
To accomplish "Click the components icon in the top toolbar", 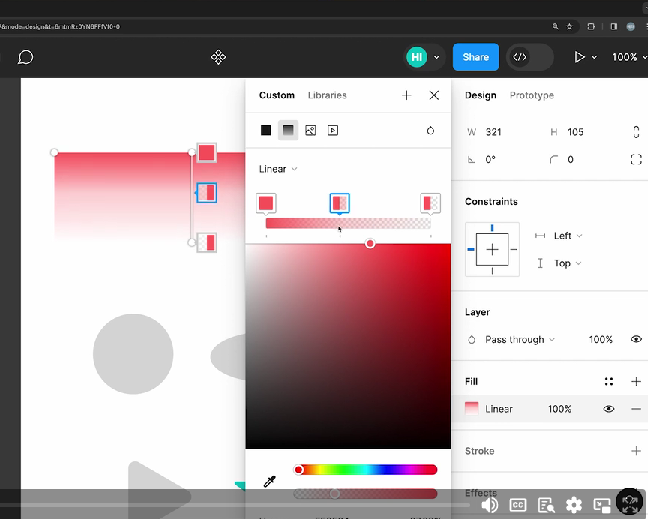I will (x=218, y=57).
